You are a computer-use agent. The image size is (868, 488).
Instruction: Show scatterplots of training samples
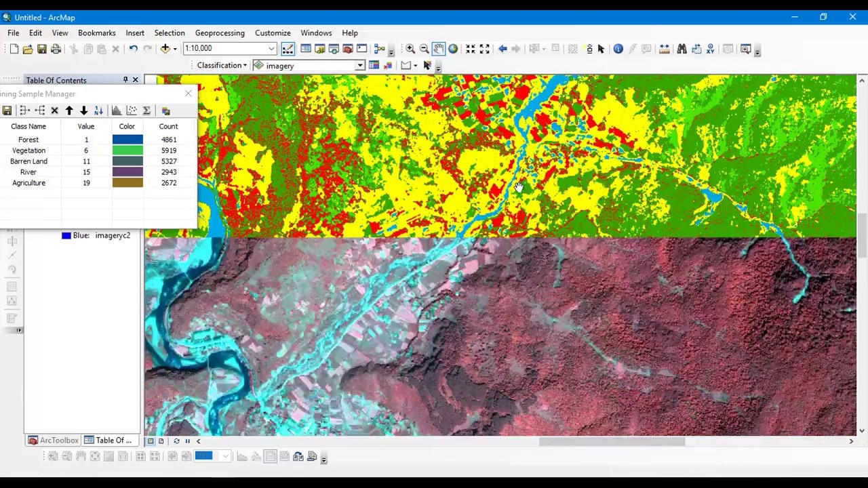[132, 110]
